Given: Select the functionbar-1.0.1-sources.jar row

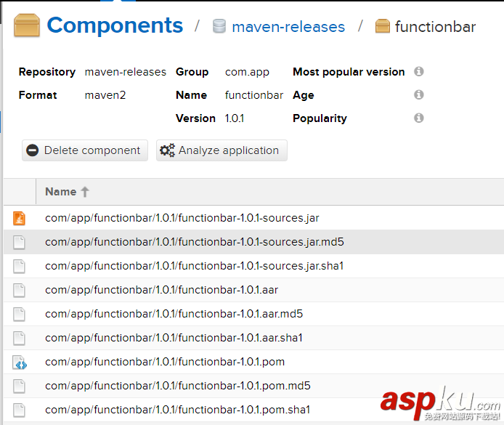Looking at the screenshot, I should point(254,218).
